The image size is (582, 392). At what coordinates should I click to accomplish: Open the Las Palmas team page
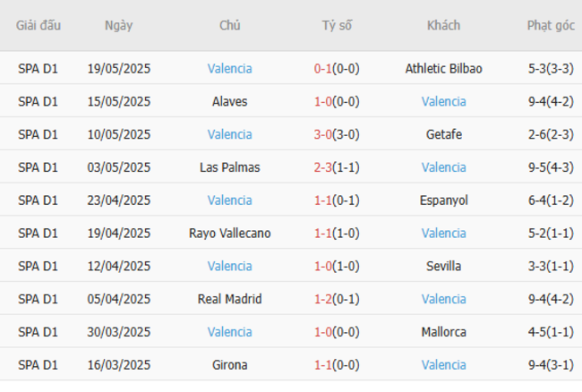[x=229, y=167]
